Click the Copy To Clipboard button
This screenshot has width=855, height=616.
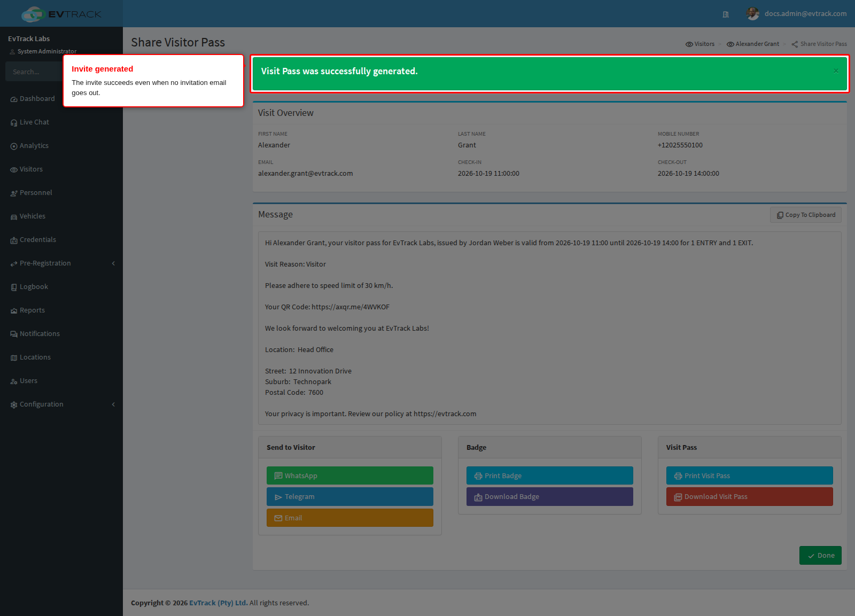(806, 215)
